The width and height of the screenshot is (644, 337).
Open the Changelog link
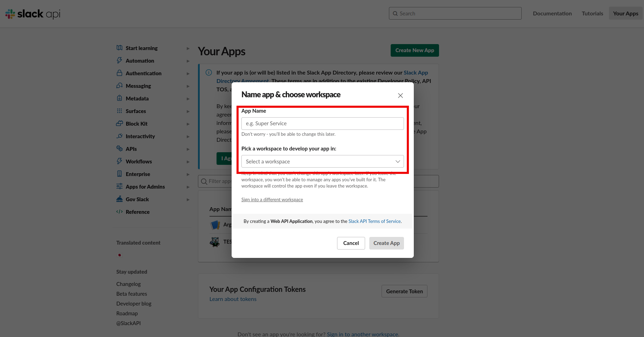[x=129, y=284]
